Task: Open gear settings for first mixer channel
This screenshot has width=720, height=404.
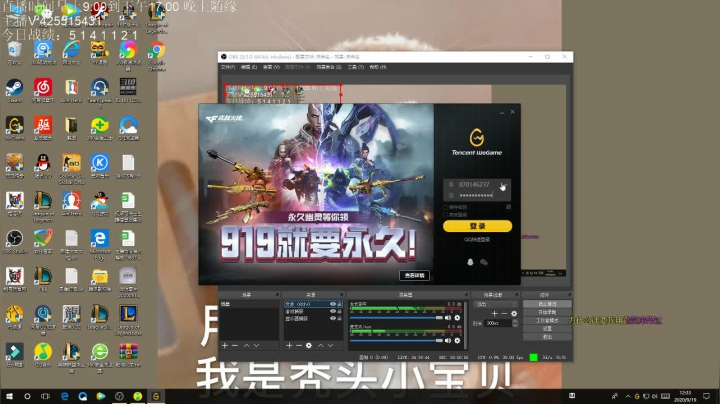Action: (x=457, y=318)
